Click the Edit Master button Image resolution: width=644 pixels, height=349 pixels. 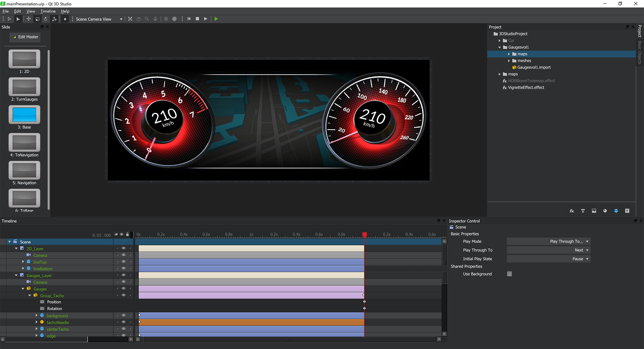[x=25, y=37]
